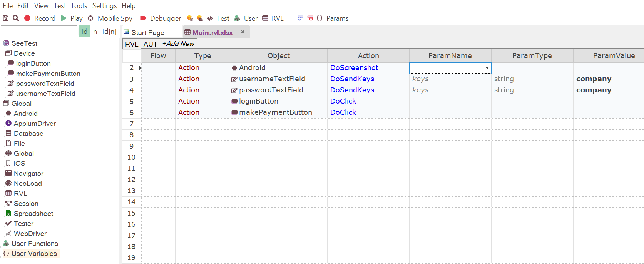
Task: Click the +Add New sheet button
Action: [179, 44]
